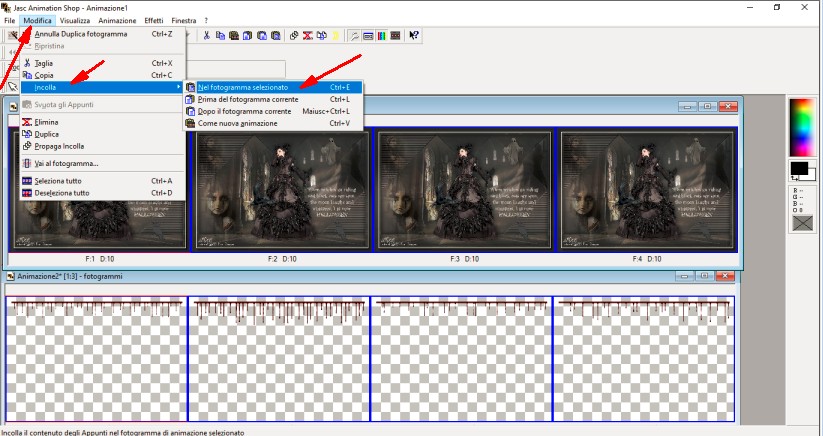Click the black foreground color swatch
823x436 pixels.
(x=799, y=168)
